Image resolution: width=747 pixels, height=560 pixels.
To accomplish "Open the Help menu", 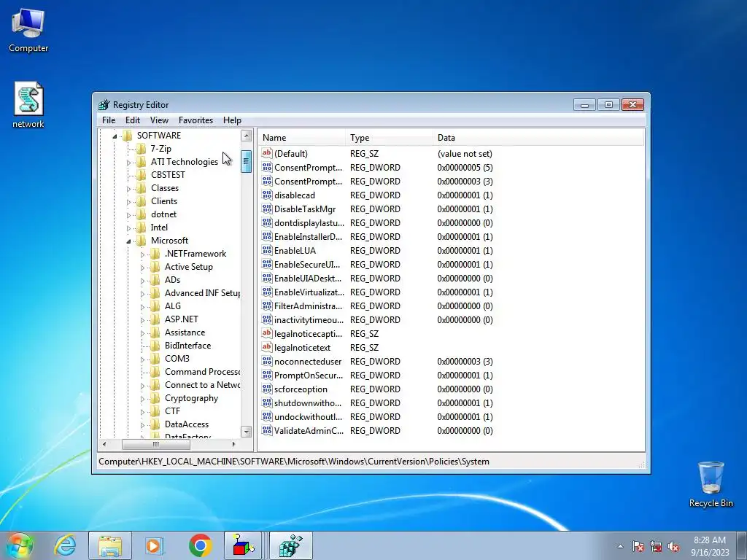I will (232, 120).
